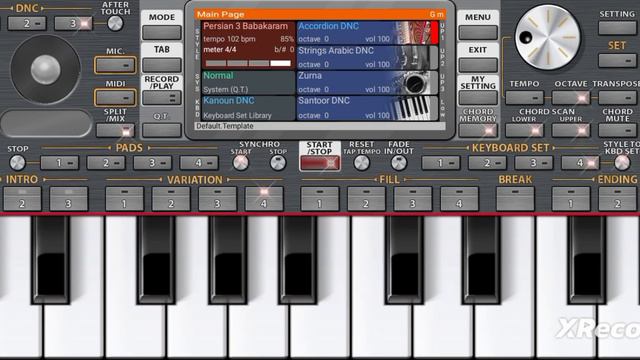Viewport: 640px width, 360px height.
Task: Select KEYBOARD SET 1
Action: 441,163
